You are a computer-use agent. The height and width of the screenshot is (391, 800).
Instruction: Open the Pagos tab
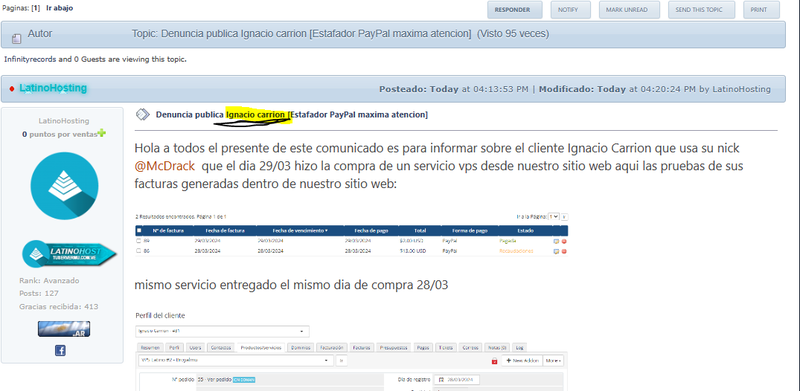click(x=423, y=348)
